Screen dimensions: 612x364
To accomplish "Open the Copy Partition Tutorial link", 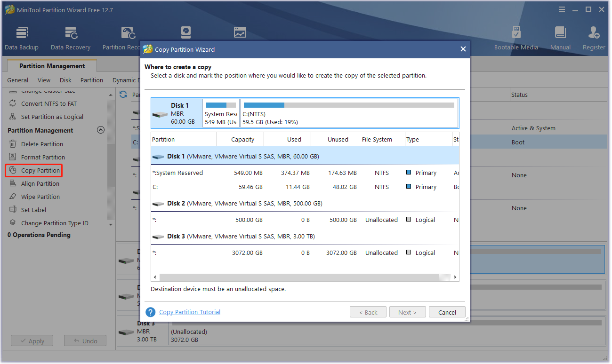I will point(190,312).
